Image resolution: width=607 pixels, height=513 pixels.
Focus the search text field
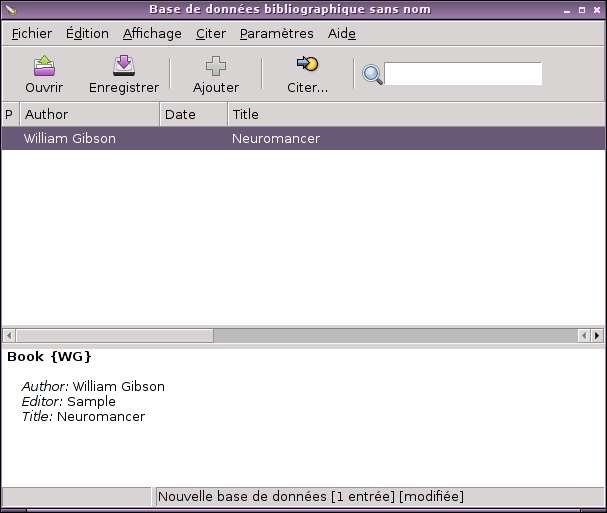coord(463,74)
